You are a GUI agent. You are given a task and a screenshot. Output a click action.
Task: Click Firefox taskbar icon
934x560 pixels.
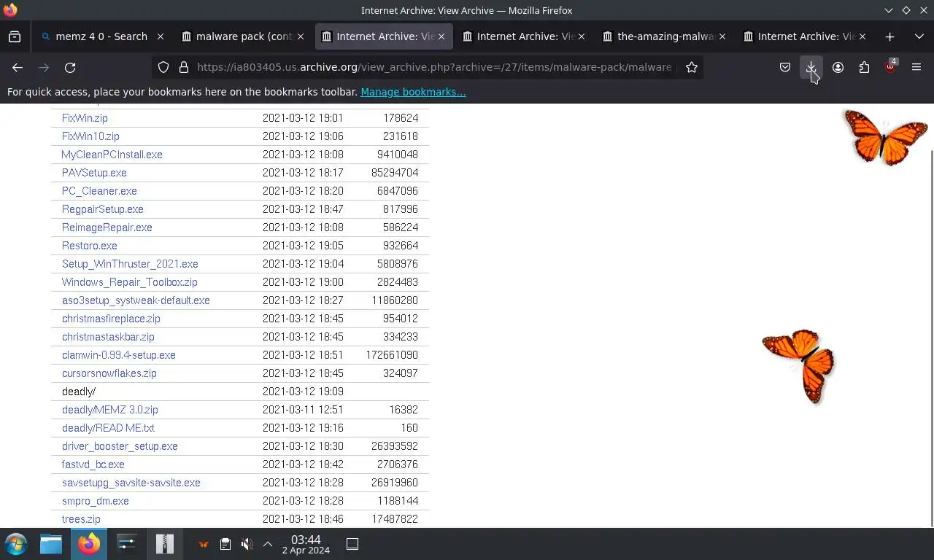pyautogui.click(x=89, y=544)
